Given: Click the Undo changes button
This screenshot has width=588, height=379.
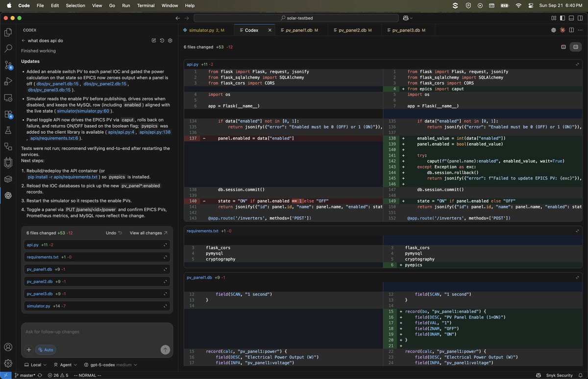Looking at the screenshot, I should pos(114,233).
